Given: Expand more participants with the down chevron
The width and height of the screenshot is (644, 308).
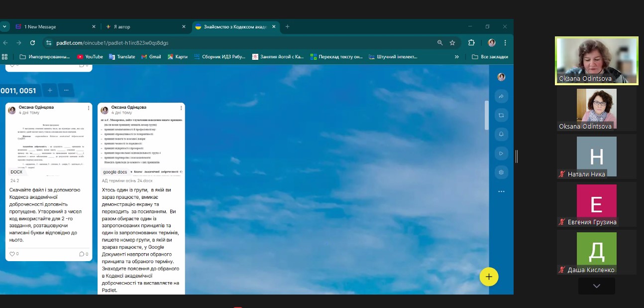Looking at the screenshot, I should pos(596,286).
